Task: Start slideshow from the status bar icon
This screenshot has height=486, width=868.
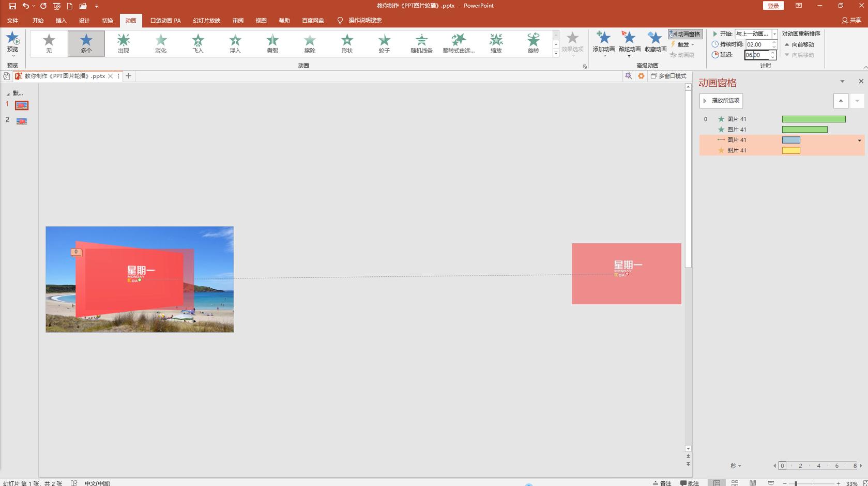Action: pos(771,483)
